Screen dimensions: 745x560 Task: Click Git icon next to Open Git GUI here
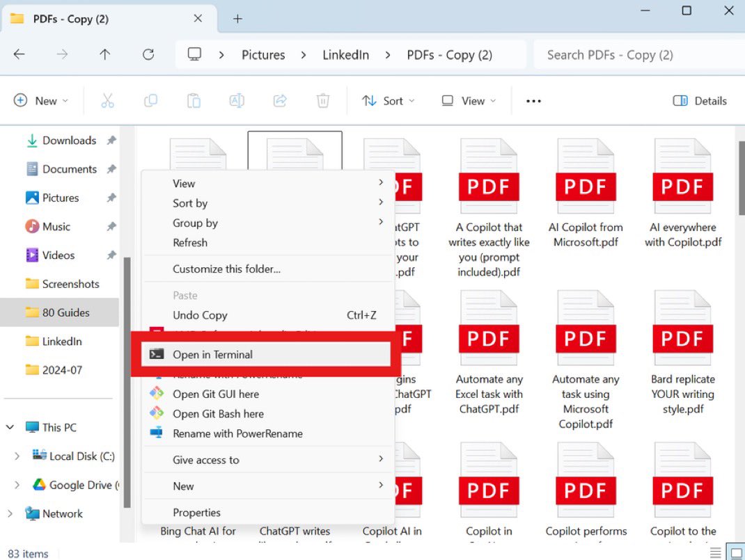tap(157, 394)
